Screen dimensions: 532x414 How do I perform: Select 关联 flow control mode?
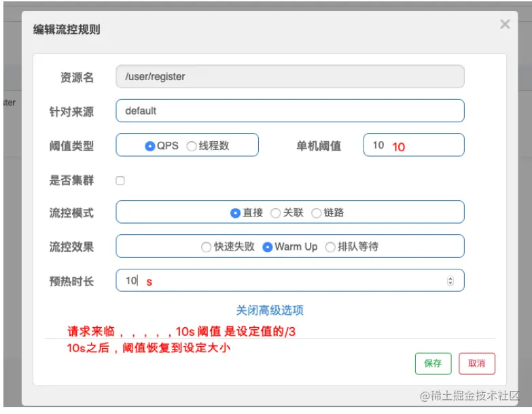[275, 213]
